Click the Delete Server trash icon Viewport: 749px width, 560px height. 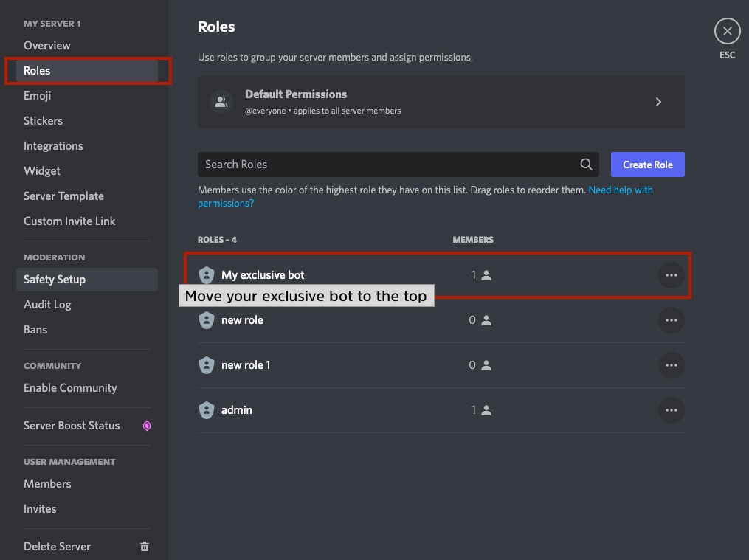coord(145,547)
